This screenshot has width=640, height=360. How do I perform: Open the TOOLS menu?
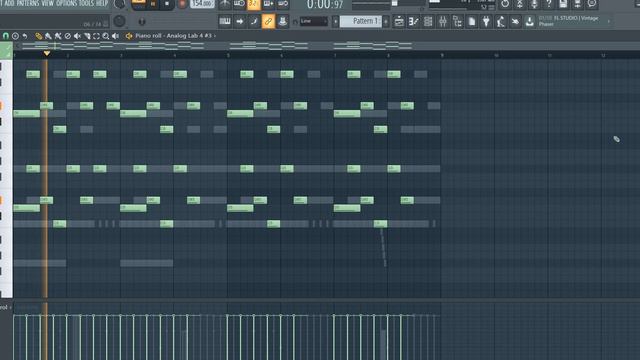[86, 3]
